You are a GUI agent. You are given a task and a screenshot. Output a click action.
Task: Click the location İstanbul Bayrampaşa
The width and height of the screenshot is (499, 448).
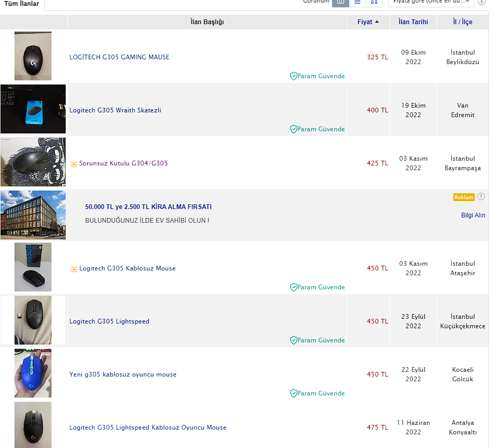pyautogui.click(x=462, y=163)
